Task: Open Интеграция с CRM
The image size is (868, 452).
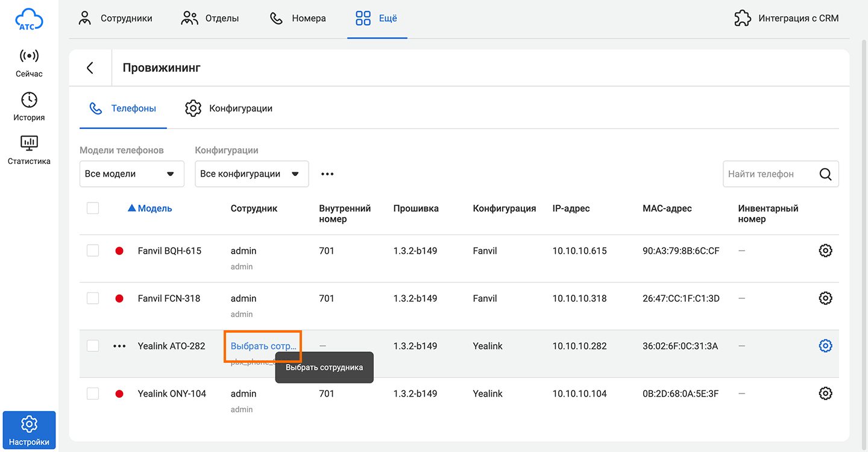Action: coord(787,18)
